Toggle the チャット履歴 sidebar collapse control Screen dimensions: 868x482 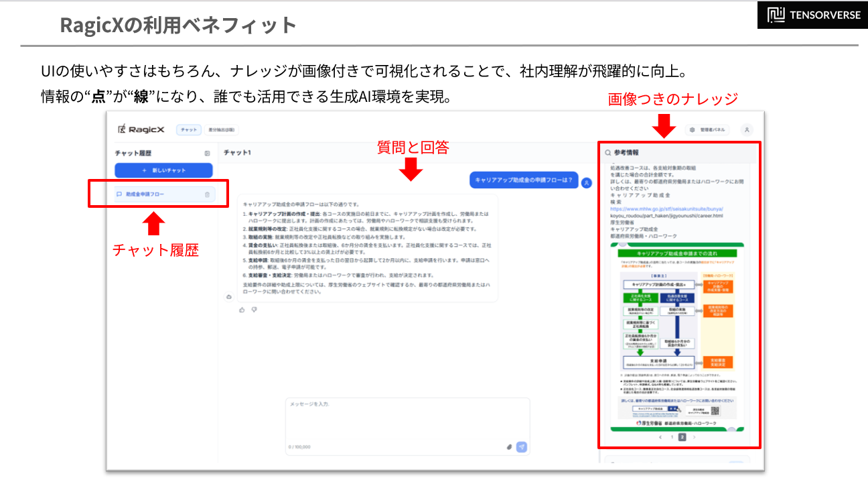coord(206,152)
